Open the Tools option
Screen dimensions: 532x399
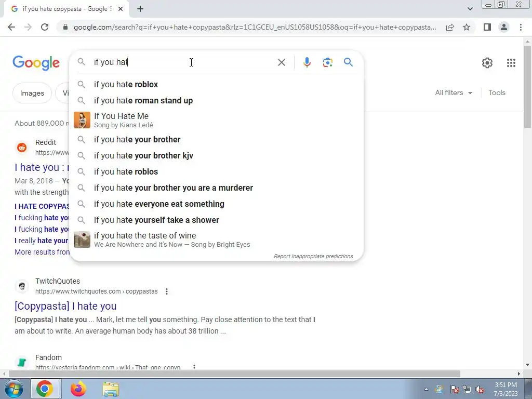[497, 92]
